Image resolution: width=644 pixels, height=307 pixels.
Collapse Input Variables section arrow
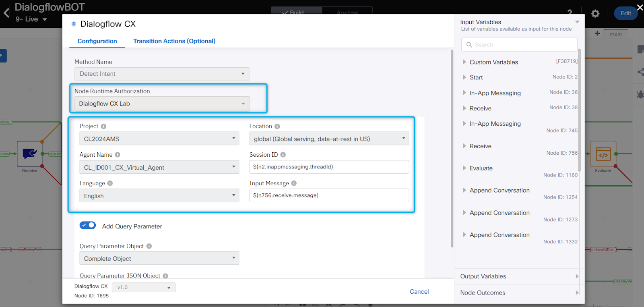tap(577, 22)
